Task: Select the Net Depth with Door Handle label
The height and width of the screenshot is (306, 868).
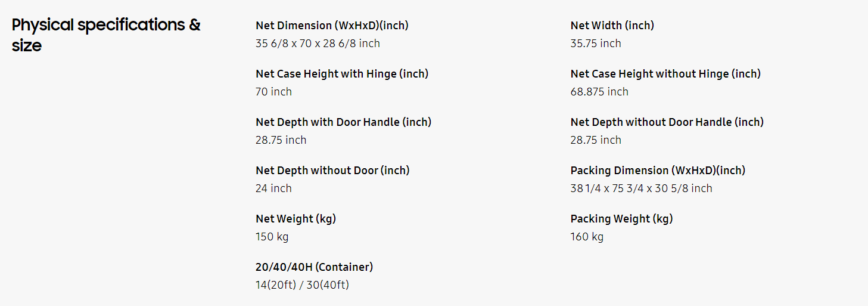Action: click(x=343, y=122)
